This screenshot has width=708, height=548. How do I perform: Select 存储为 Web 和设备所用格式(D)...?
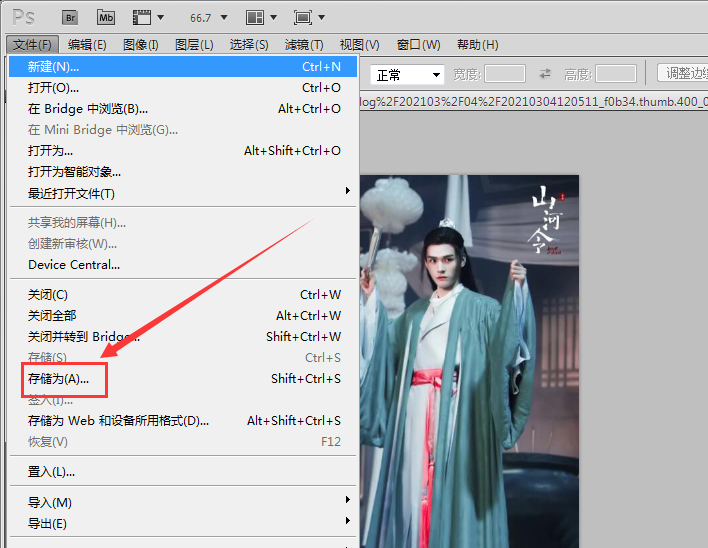(183, 420)
